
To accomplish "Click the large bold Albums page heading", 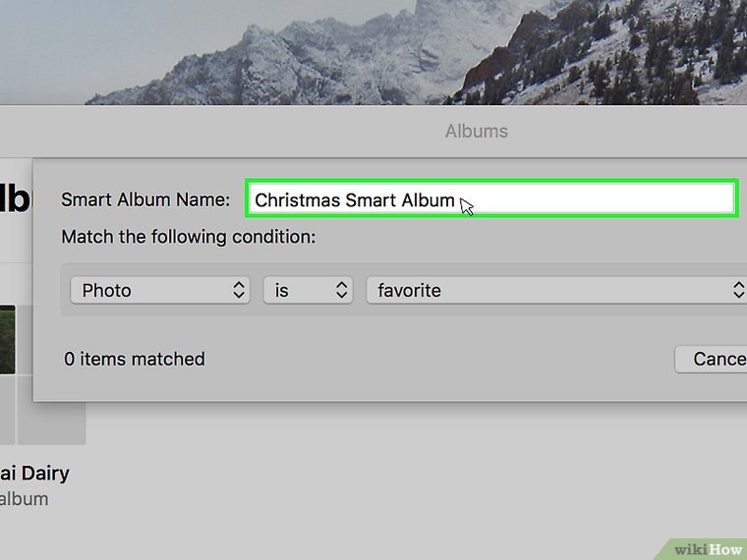I will click(x=15, y=197).
